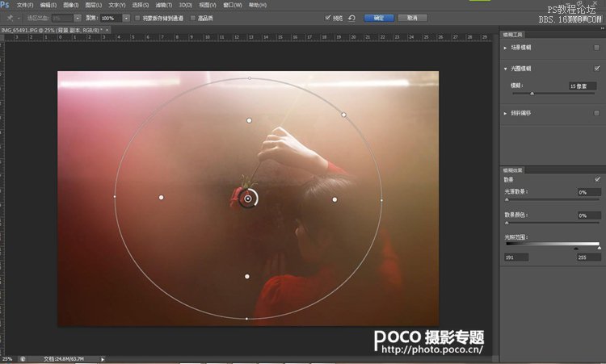Click the white 光照范围 slider handle
The image size is (606, 364).
coord(600,249)
